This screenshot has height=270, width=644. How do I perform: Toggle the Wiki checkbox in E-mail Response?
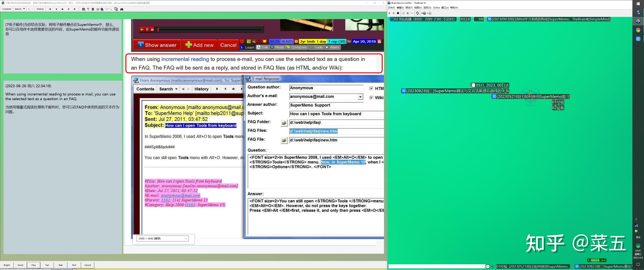(x=371, y=98)
